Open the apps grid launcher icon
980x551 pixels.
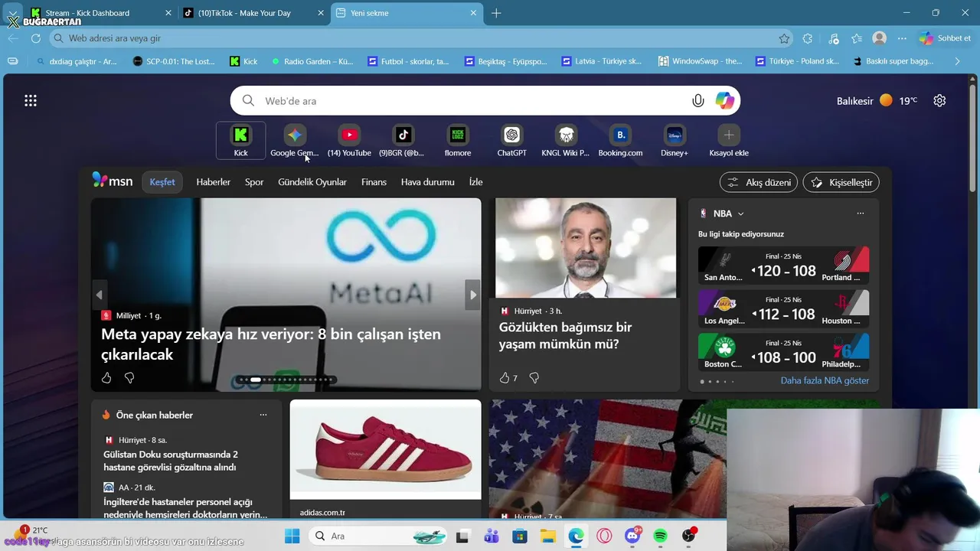click(x=31, y=100)
